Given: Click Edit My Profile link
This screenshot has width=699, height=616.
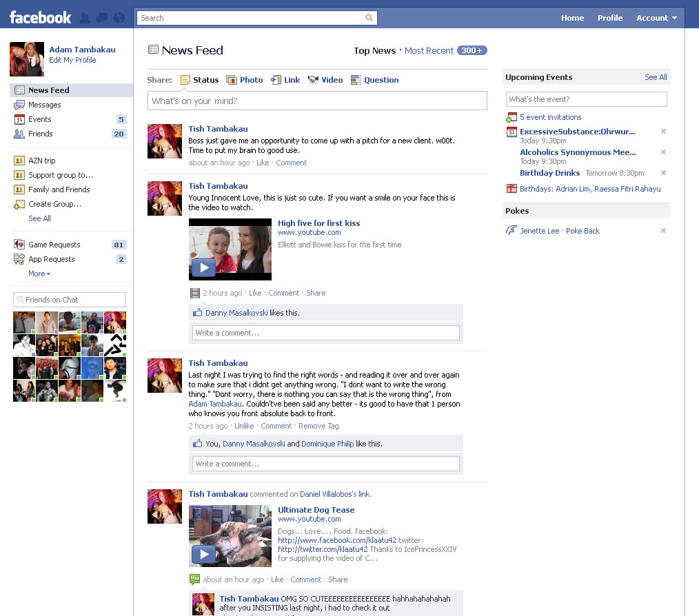Looking at the screenshot, I should (72, 60).
